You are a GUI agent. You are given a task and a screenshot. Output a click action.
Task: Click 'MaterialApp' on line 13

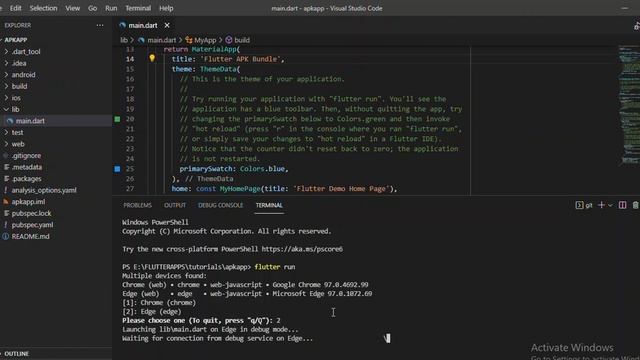click(214, 49)
